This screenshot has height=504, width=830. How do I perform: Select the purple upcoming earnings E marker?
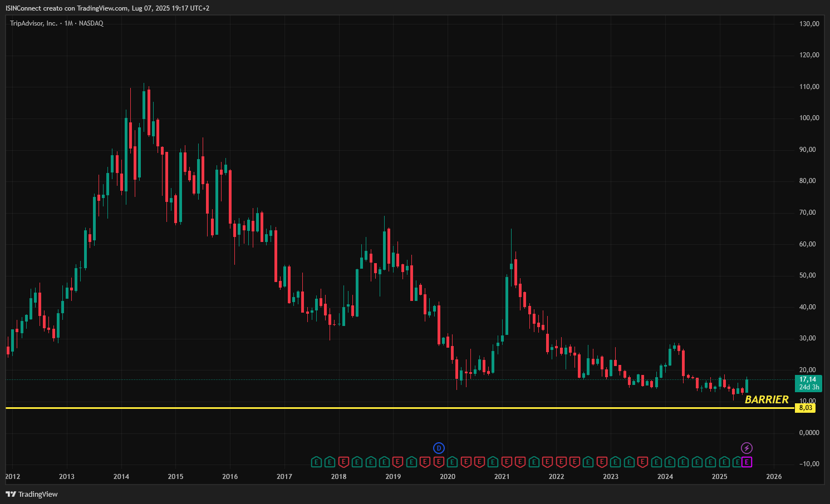[747, 462]
